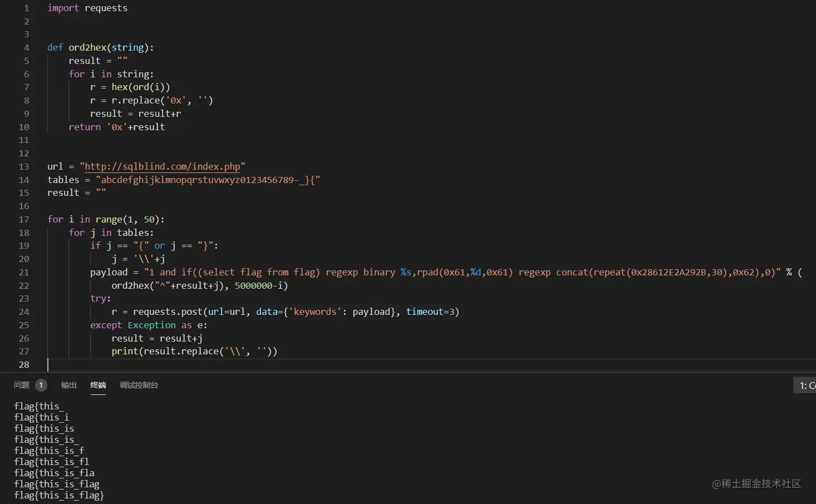Click the 'r = hex(ord(i))' line
816x504 pixels.
(x=130, y=87)
